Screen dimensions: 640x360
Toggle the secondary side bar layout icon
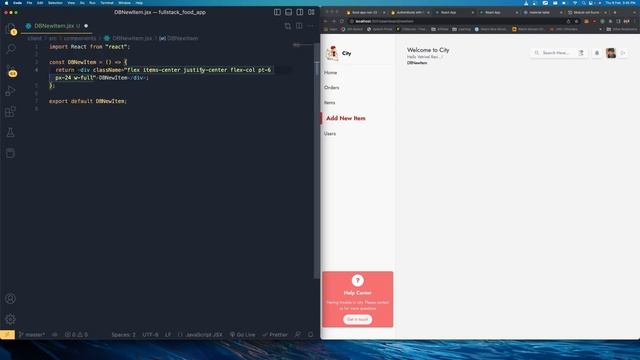[300, 12]
